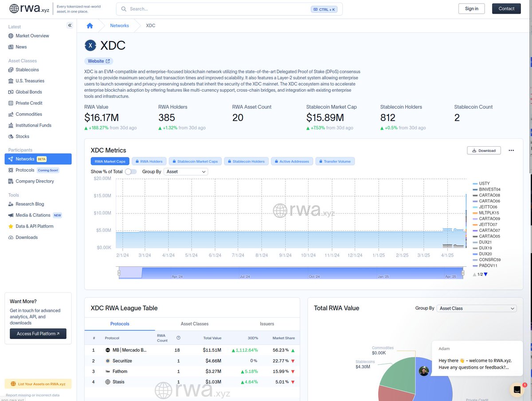Click the chart Download button
This screenshot has height=401, width=532.
pyautogui.click(x=484, y=151)
